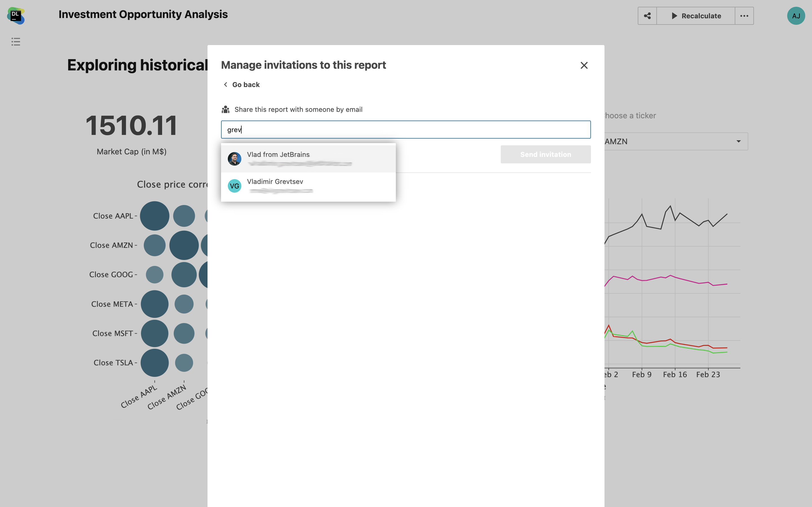The image size is (812, 507).
Task: Click the Datalore logo icon
Action: 16,16
